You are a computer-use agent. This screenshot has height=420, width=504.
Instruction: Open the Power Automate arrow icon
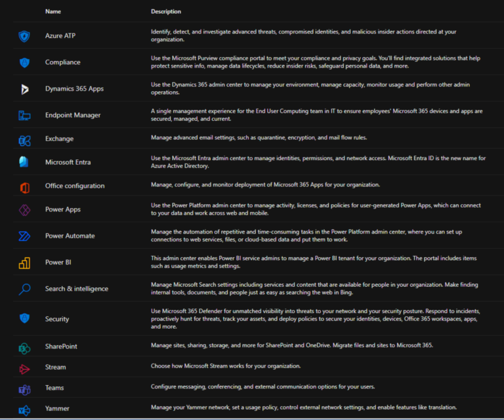click(24, 236)
